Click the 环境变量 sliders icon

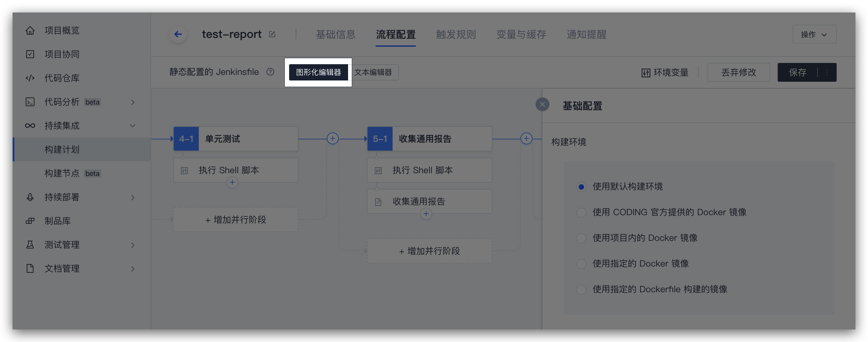pos(646,73)
